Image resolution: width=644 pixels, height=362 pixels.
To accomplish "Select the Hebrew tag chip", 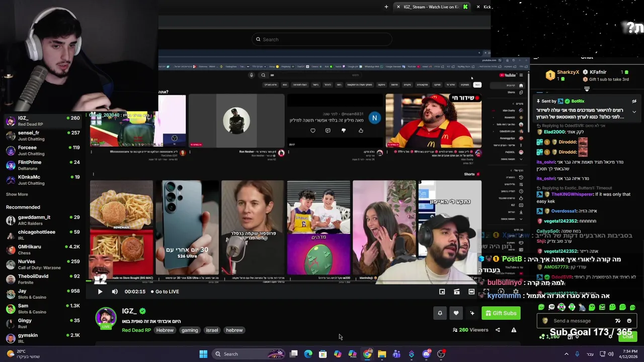I will [165, 330].
